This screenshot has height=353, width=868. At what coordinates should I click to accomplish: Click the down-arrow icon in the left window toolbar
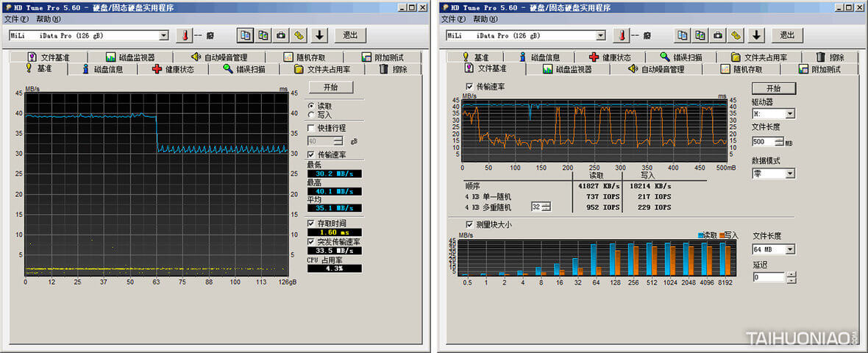pos(319,35)
